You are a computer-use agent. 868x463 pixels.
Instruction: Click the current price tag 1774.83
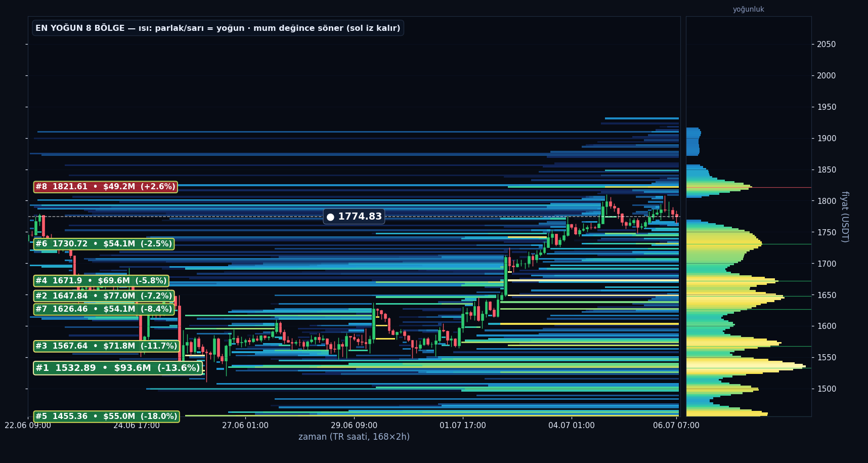pos(354,217)
